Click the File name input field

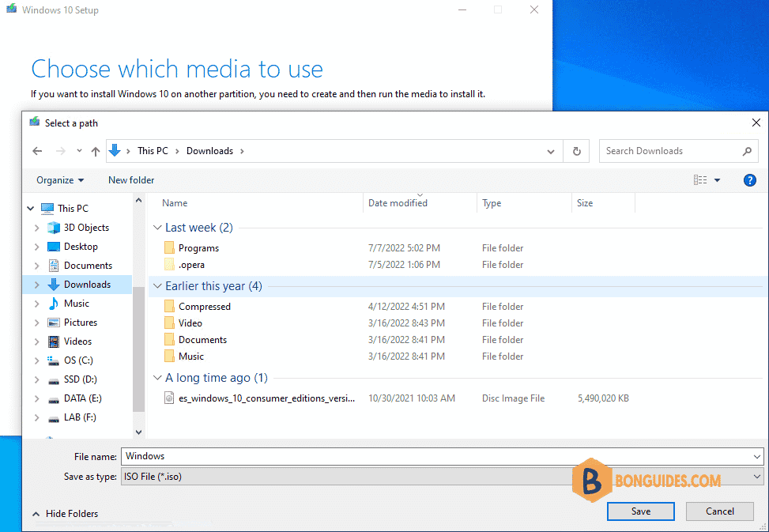pyautogui.click(x=436, y=456)
